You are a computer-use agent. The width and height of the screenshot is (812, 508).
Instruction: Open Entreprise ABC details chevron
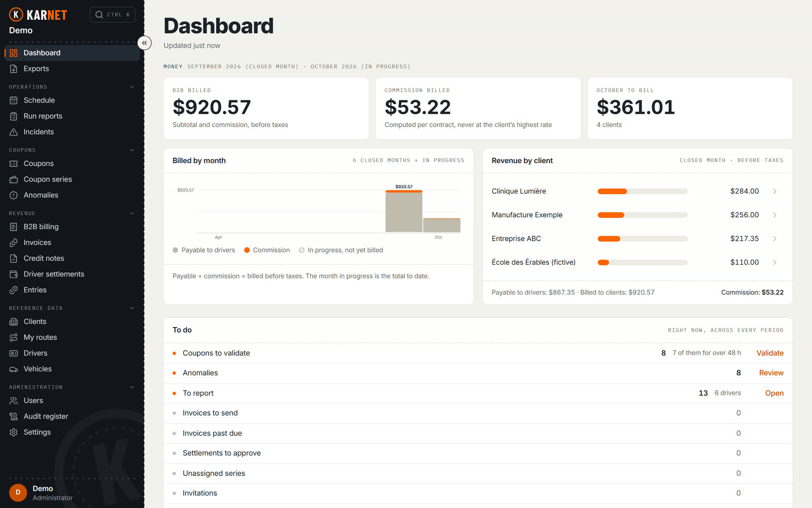(775, 239)
